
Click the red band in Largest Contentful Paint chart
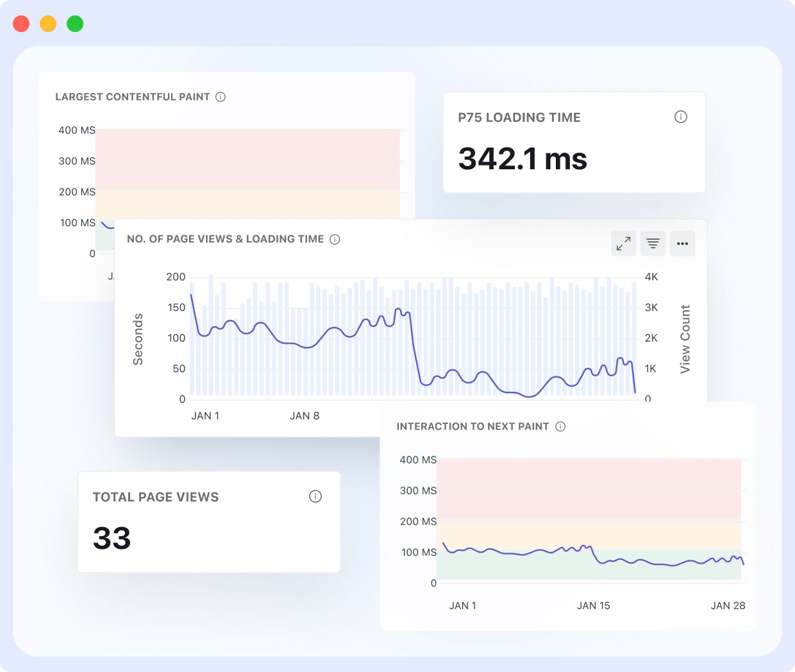click(x=247, y=159)
